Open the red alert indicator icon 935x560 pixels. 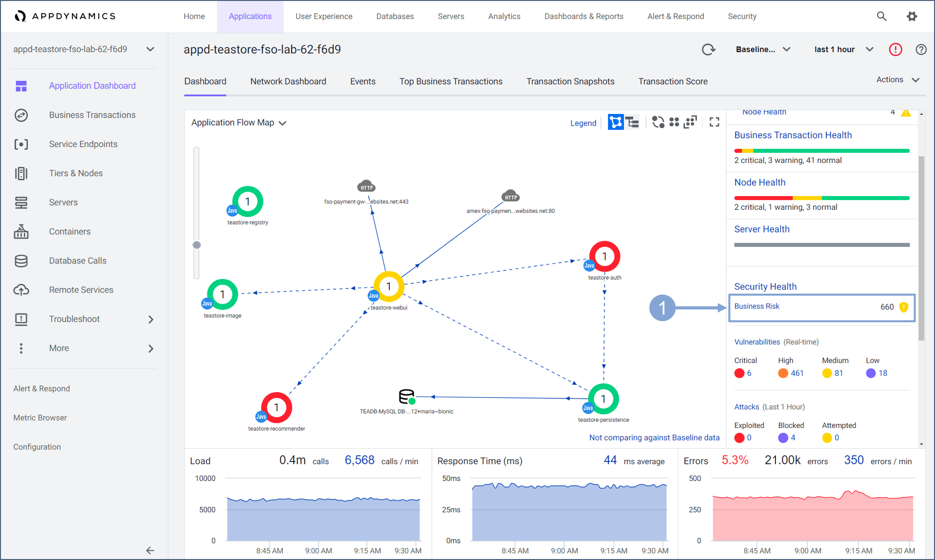click(895, 49)
